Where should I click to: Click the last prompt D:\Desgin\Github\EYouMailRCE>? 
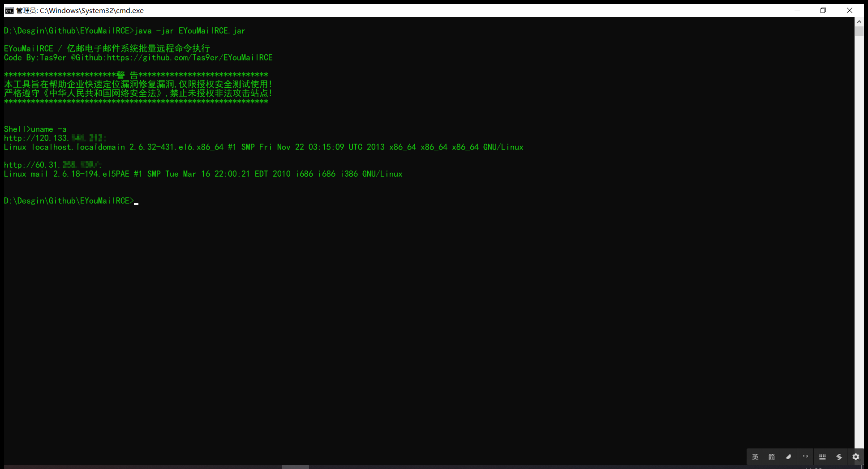coord(69,201)
